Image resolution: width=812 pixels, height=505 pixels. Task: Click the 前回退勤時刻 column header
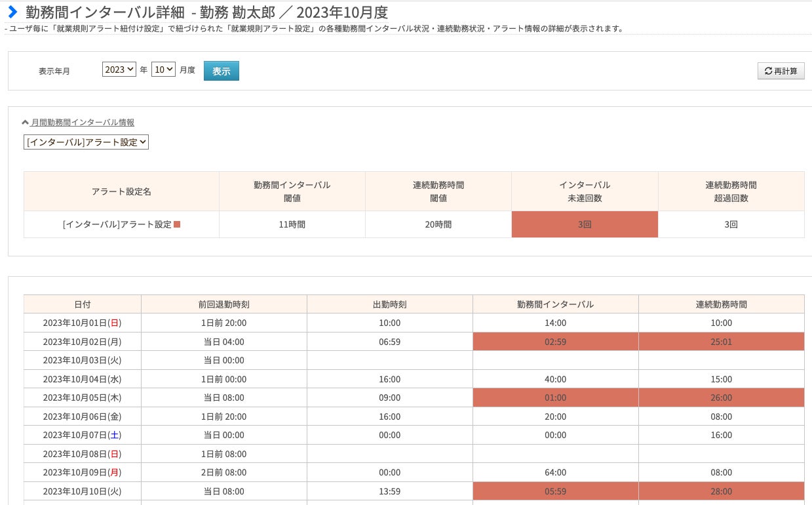224,304
